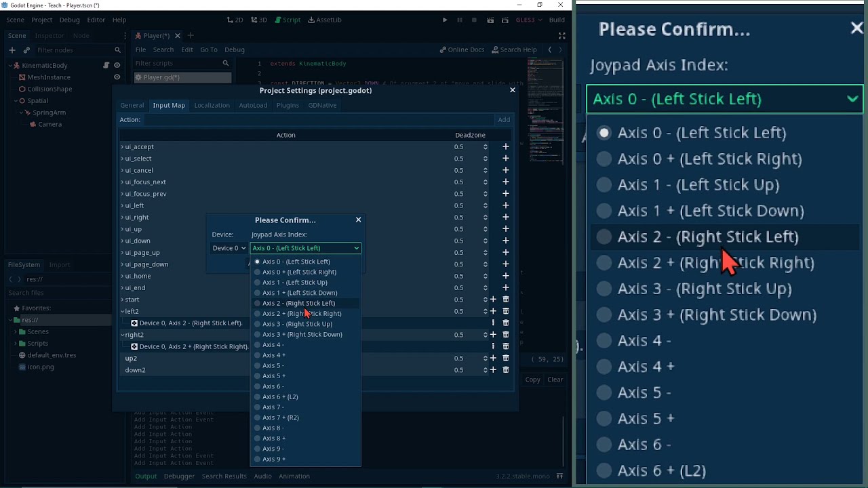868x488 pixels.
Task: Switch to the General settings tab
Action: pos(132,105)
